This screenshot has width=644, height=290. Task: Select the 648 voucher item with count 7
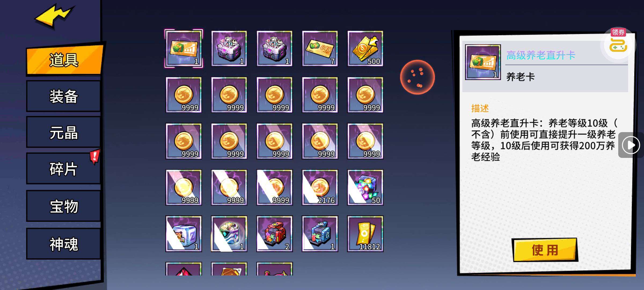[320, 48]
